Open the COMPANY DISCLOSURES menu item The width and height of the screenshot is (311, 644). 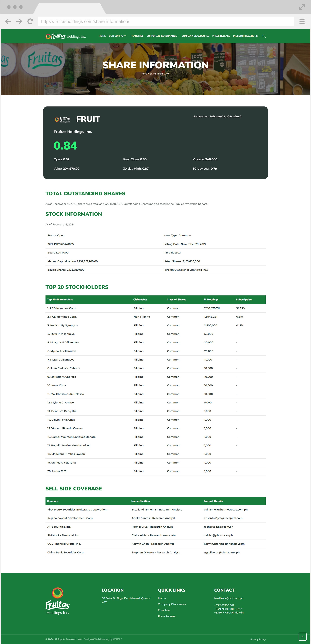195,36
